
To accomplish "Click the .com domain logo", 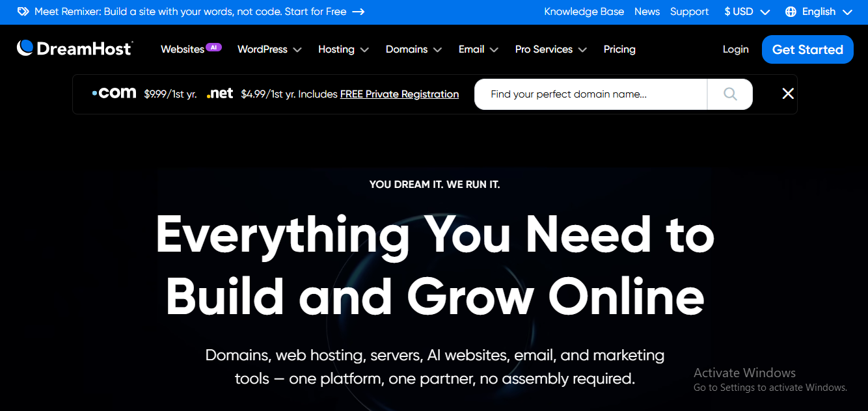I will click(x=114, y=93).
